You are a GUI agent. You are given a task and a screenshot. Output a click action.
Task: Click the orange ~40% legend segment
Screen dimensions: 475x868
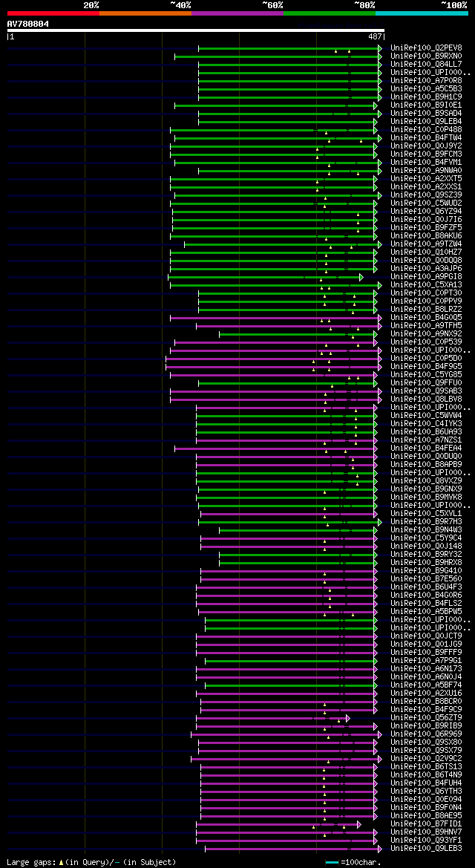click(145, 13)
